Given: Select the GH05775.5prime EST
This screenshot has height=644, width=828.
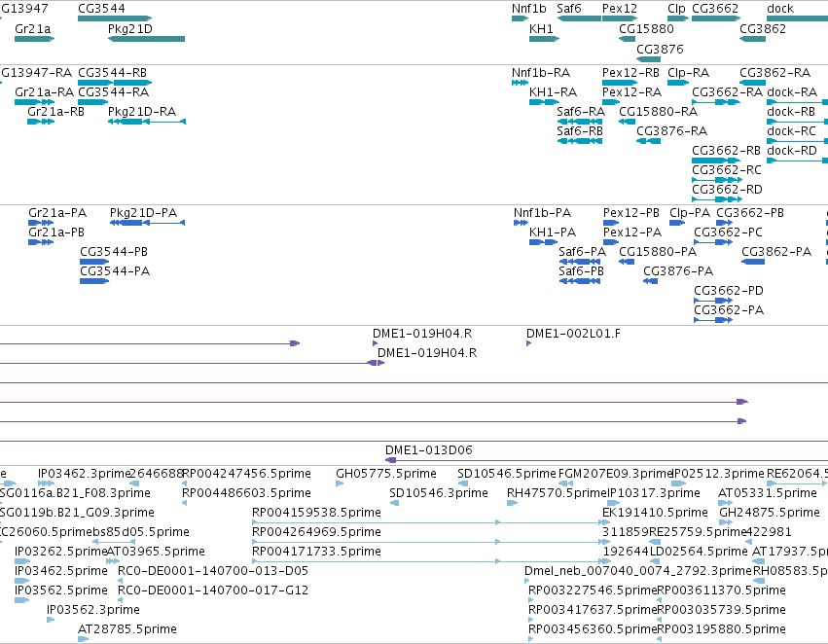Looking at the screenshot, I should click(340, 483).
